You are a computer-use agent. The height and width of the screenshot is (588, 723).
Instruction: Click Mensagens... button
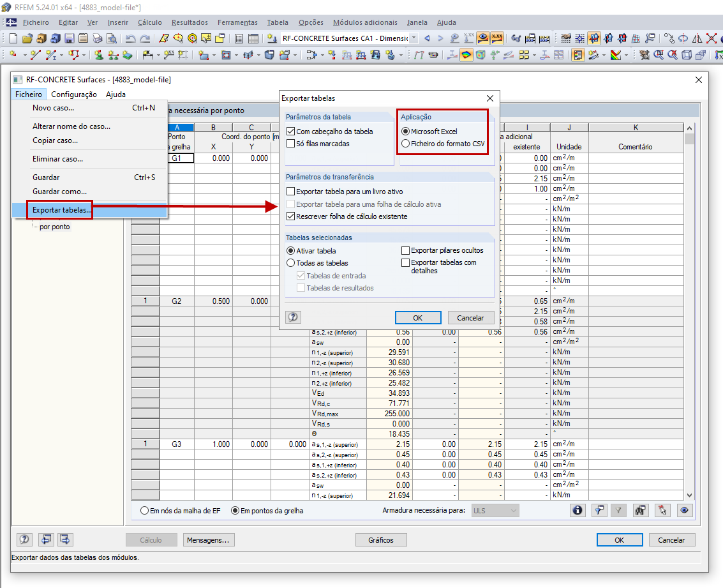pyautogui.click(x=209, y=540)
